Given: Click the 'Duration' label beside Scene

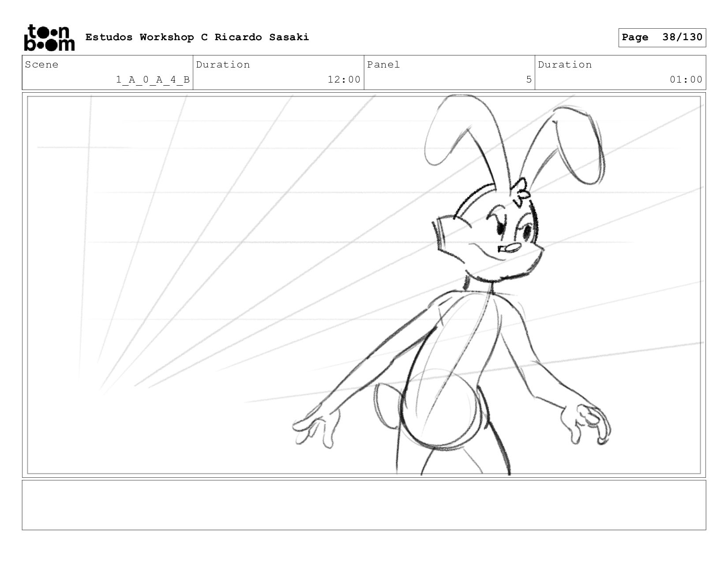Looking at the screenshot, I should point(223,65).
